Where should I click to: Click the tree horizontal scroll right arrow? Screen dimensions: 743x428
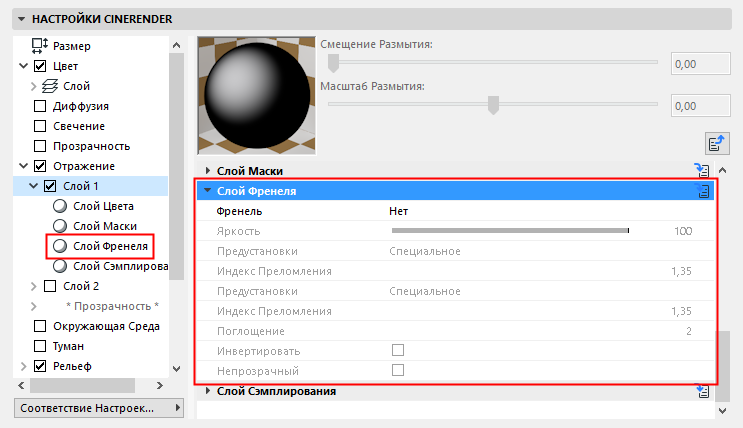click(160, 385)
